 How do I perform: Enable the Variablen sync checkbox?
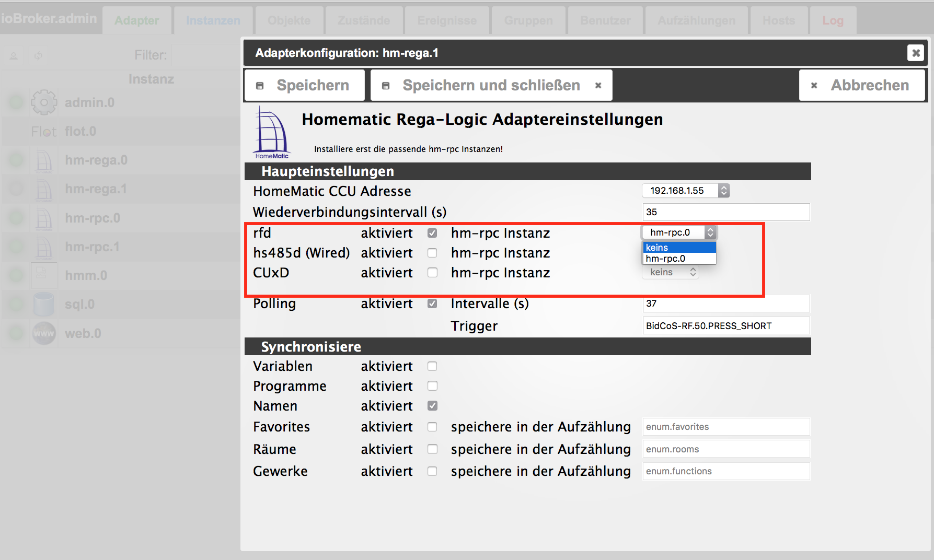point(432,366)
